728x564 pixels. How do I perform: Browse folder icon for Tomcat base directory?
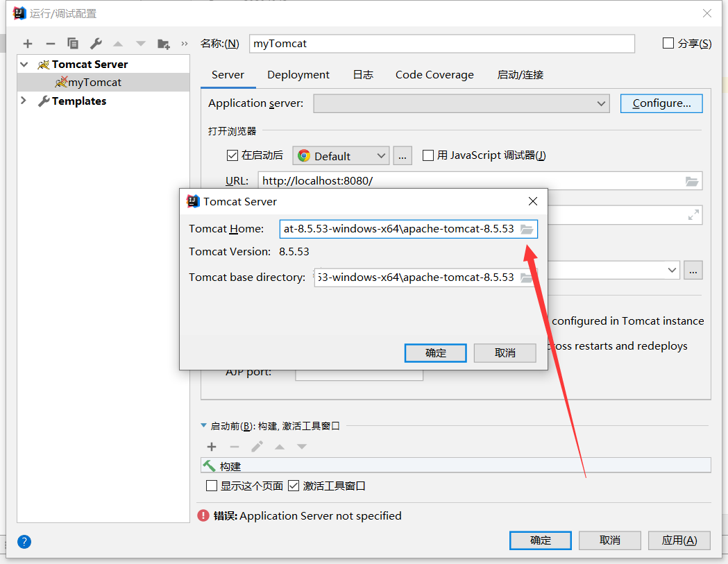coord(527,277)
